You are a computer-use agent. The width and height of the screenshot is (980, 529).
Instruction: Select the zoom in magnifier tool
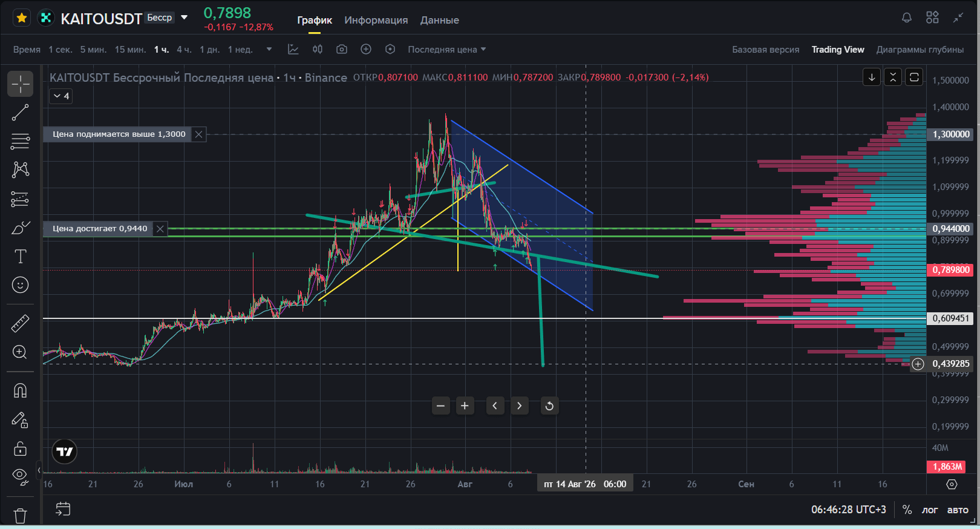pos(20,352)
